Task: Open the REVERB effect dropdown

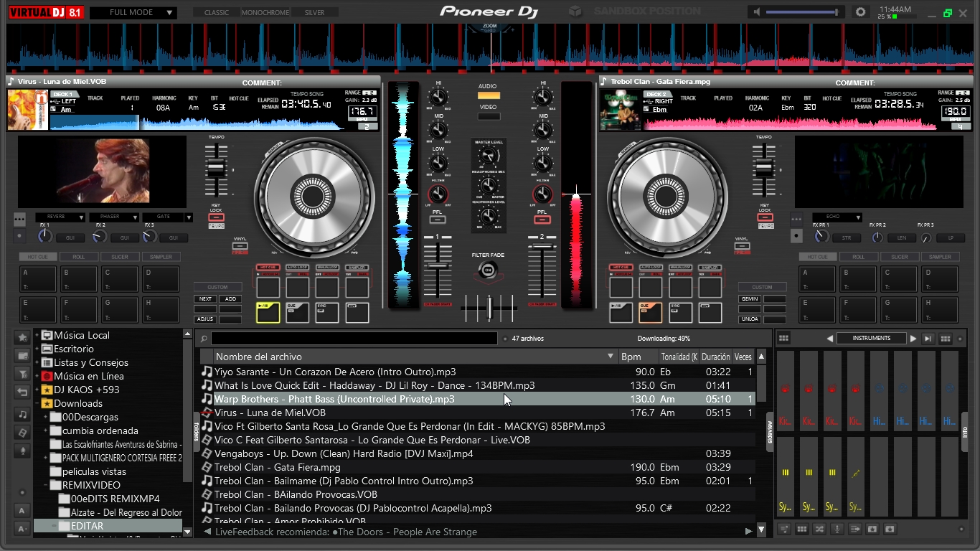Action: pyautogui.click(x=61, y=217)
